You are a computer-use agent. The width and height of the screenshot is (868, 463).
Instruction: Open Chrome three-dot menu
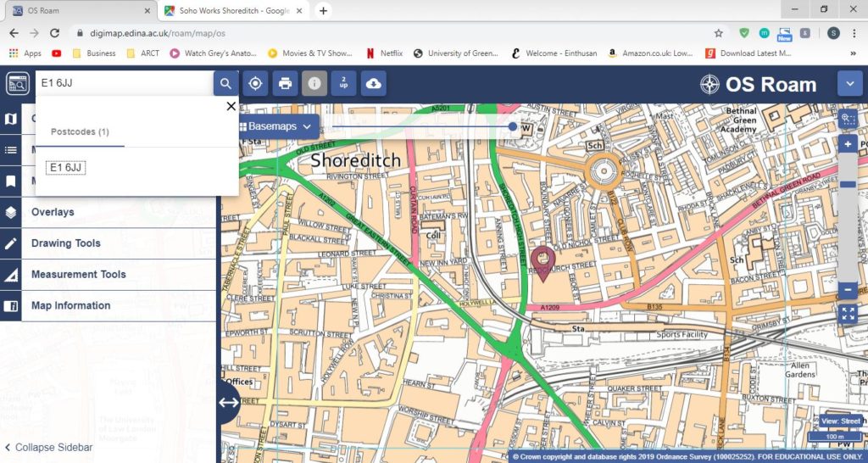coord(854,33)
